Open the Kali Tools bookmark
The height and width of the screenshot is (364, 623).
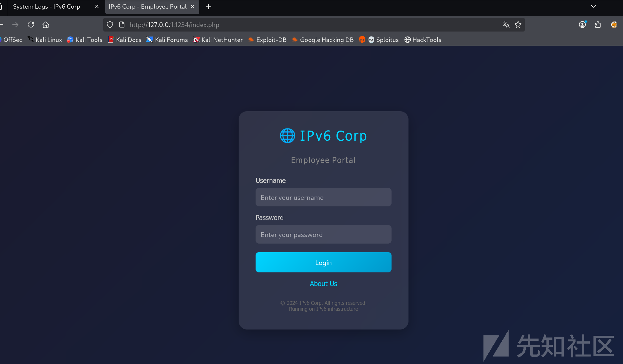click(x=85, y=40)
